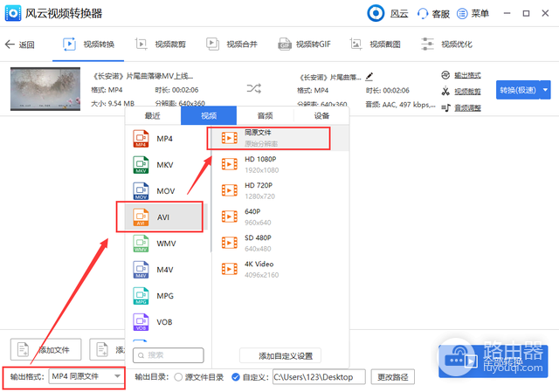The width and height of the screenshot is (559, 392).
Task: Open the 视频裁剪 video crop tool
Action: point(161,45)
